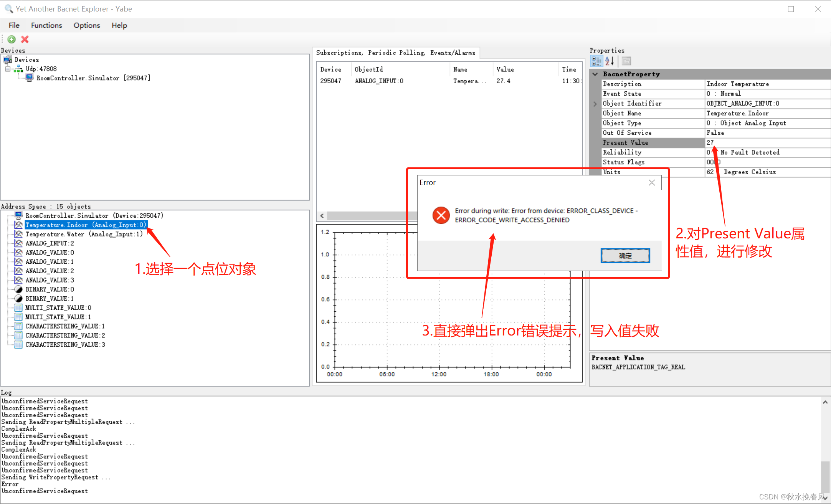Click the BINARY_VALUE:0 object icon
The image size is (831, 504).
18,289
